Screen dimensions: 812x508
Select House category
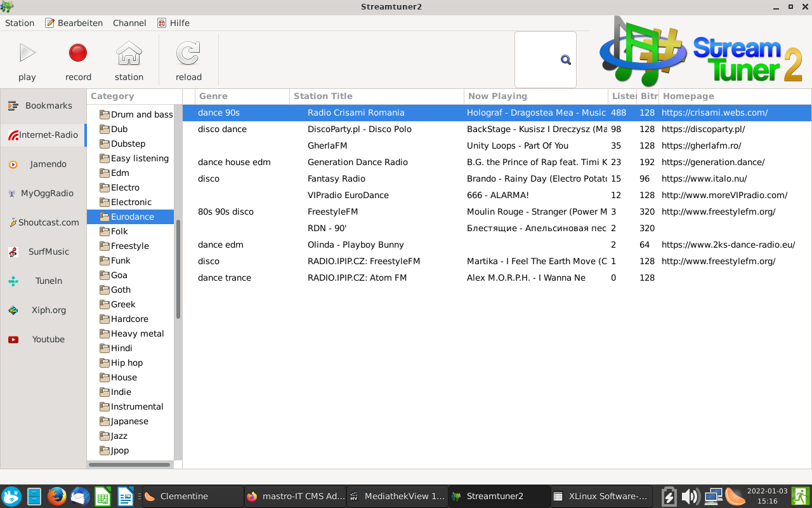point(118,378)
